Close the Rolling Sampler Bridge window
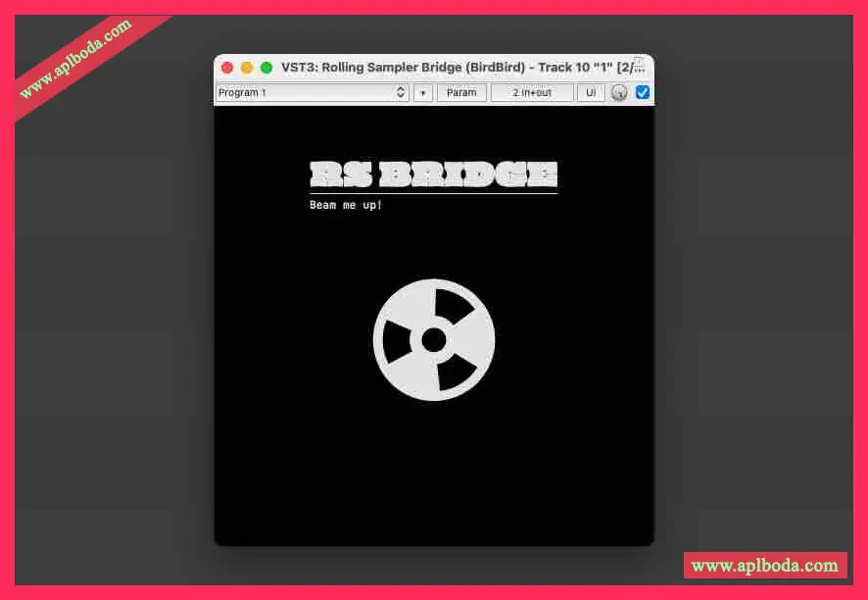 pyautogui.click(x=227, y=68)
